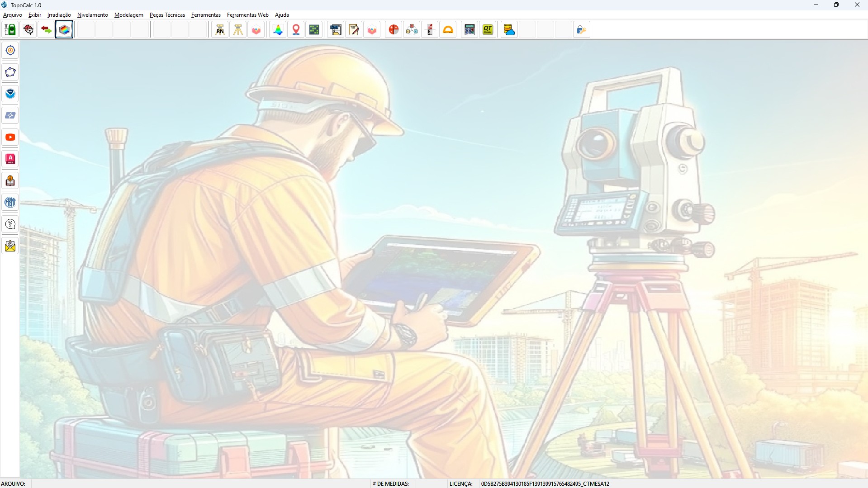This screenshot has width=868, height=488.
Task: Click the license key string in status bar
Action: tap(545, 484)
